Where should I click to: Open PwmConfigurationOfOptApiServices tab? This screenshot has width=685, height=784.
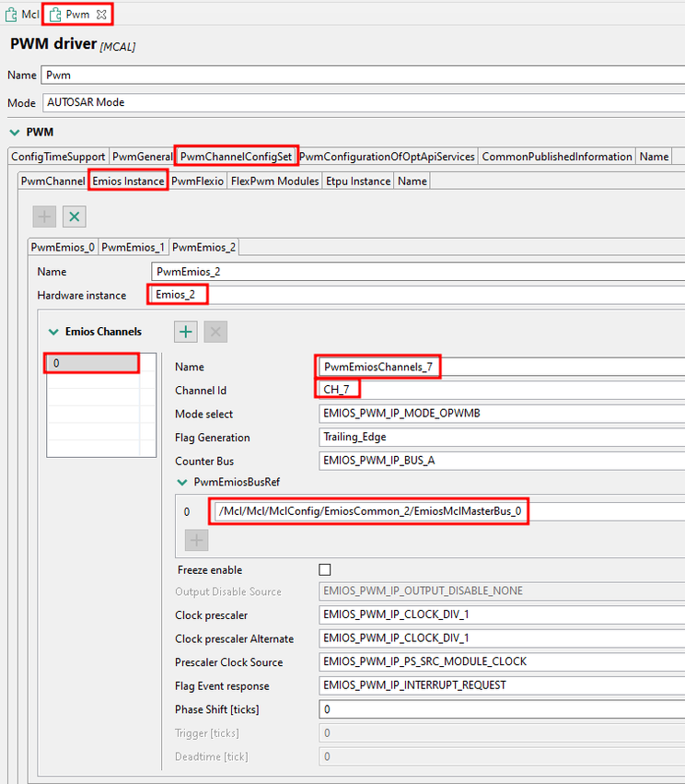(387, 157)
